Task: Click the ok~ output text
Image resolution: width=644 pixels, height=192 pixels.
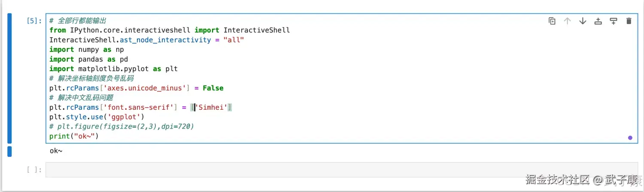Action: pyautogui.click(x=56, y=151)
